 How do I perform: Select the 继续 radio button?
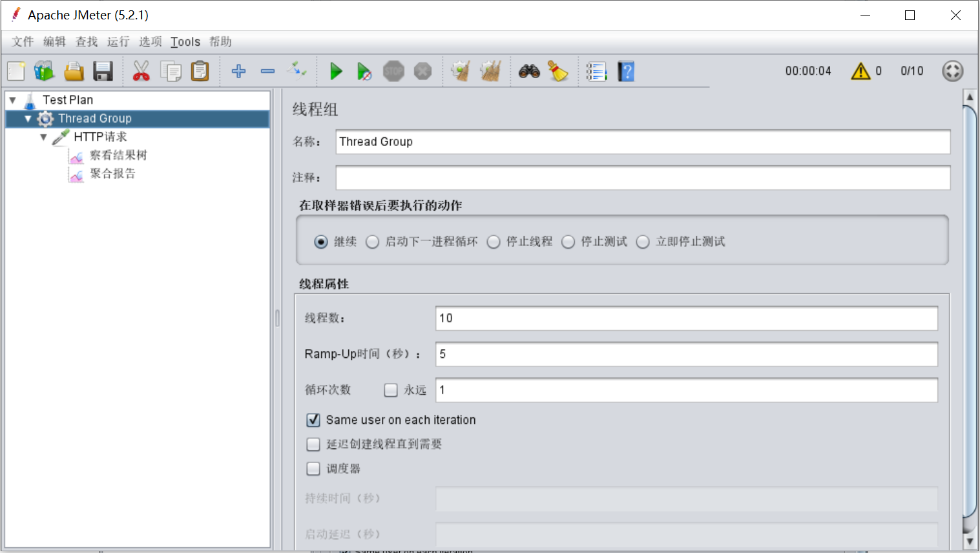pyautogui.click(x=321, y=242)
